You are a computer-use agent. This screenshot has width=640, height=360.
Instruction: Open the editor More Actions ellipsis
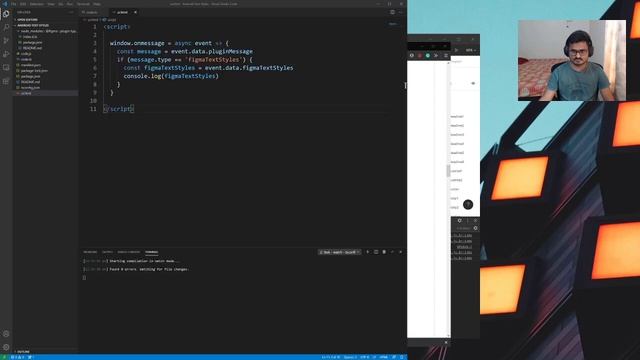point(400,12)
